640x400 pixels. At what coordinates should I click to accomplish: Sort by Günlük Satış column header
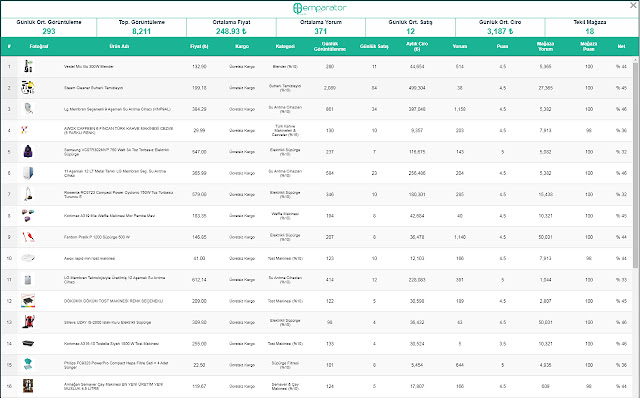374,47
